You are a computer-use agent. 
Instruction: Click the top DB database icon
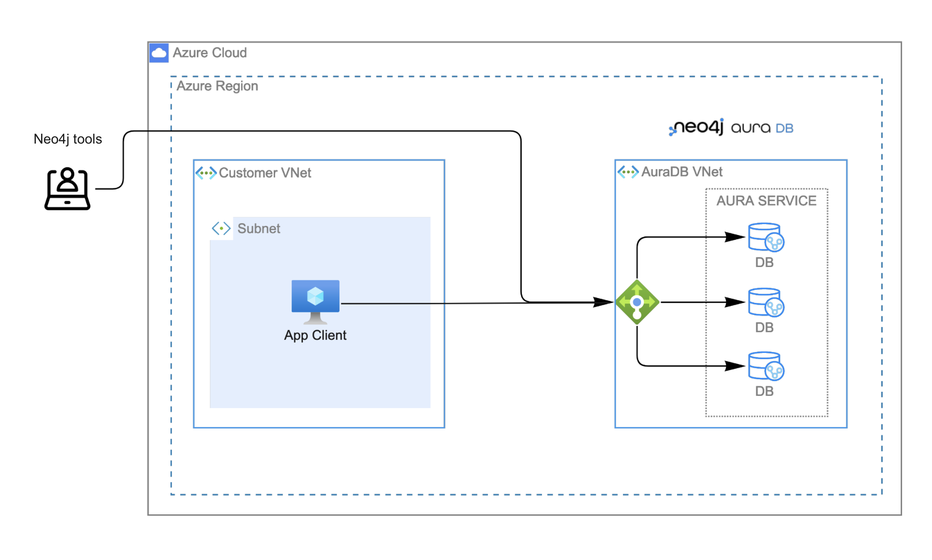point(766,238)
